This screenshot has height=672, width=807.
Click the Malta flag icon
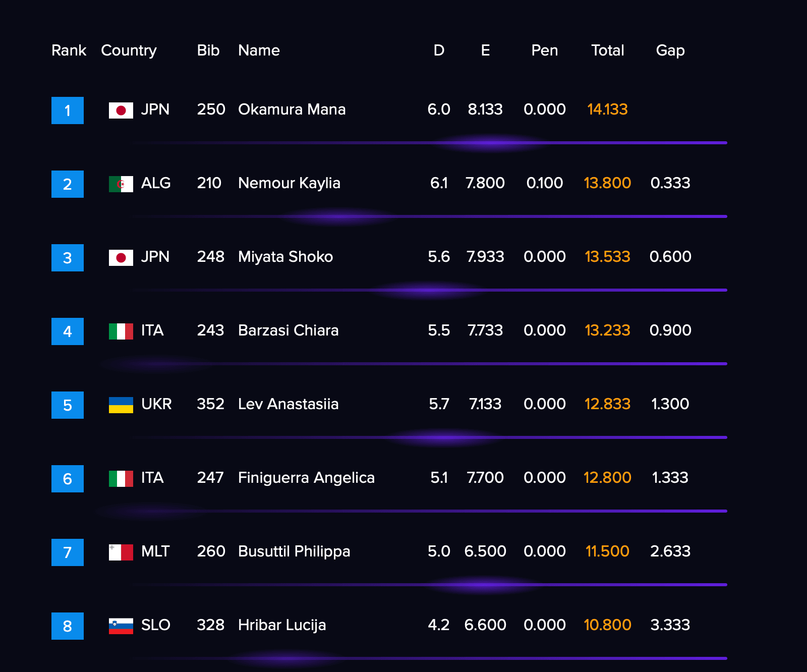(121, 552)
